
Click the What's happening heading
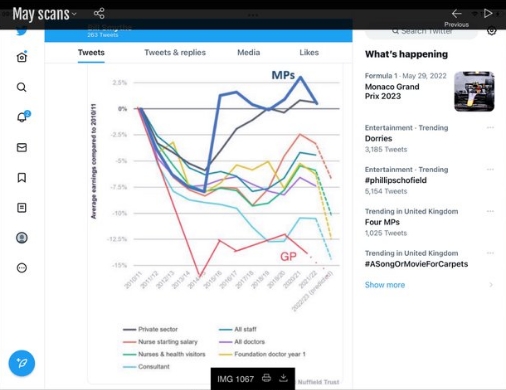[x=406, y=54]
